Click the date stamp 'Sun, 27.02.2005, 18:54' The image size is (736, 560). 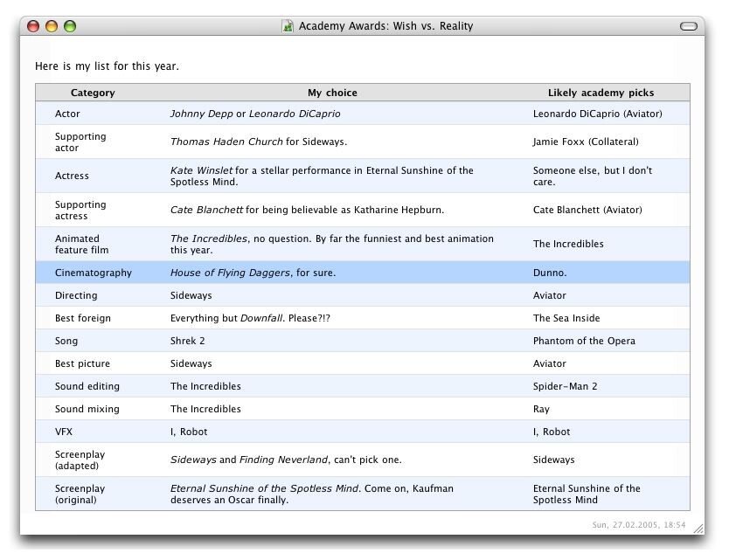(639, 525)
